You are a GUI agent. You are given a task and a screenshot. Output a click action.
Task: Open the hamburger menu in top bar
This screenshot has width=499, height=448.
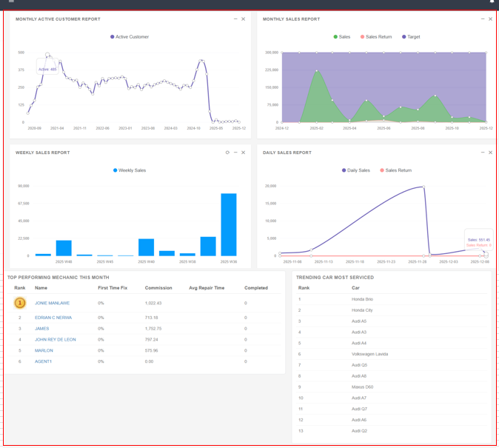tap(11, 2)
